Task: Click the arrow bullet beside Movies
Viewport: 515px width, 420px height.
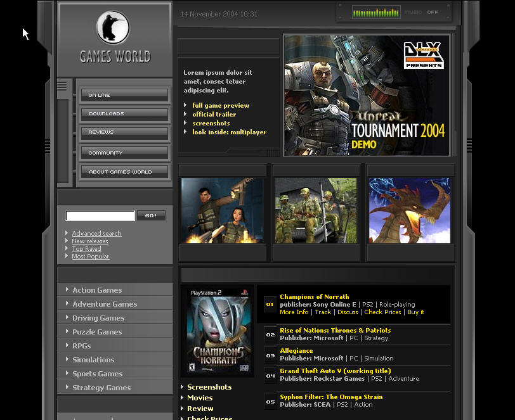Action: pos(182,398)
